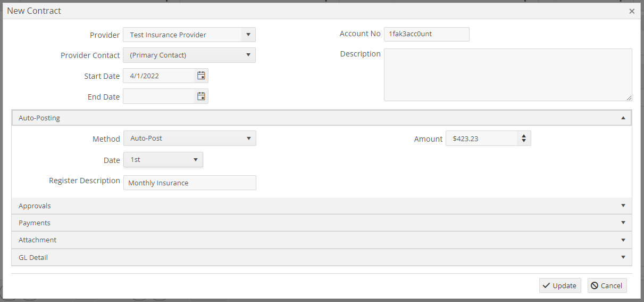This screenshot has width=644, height=302.
Task: Decrease the Amount using the down arrow
Action: pos(524,141)
